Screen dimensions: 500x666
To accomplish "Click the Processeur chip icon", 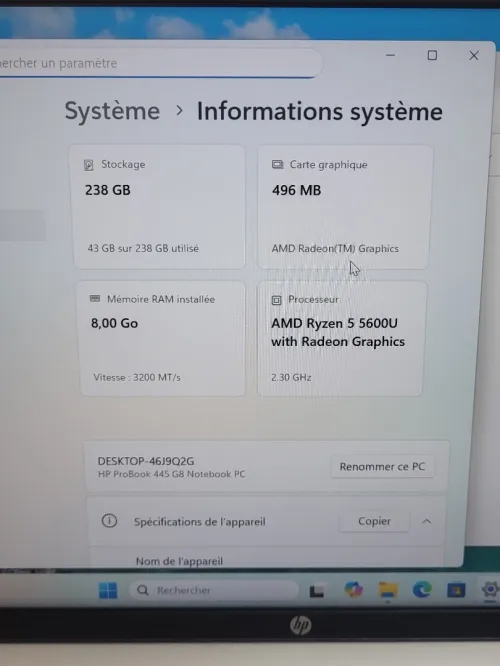I will (x=276, y=300).
